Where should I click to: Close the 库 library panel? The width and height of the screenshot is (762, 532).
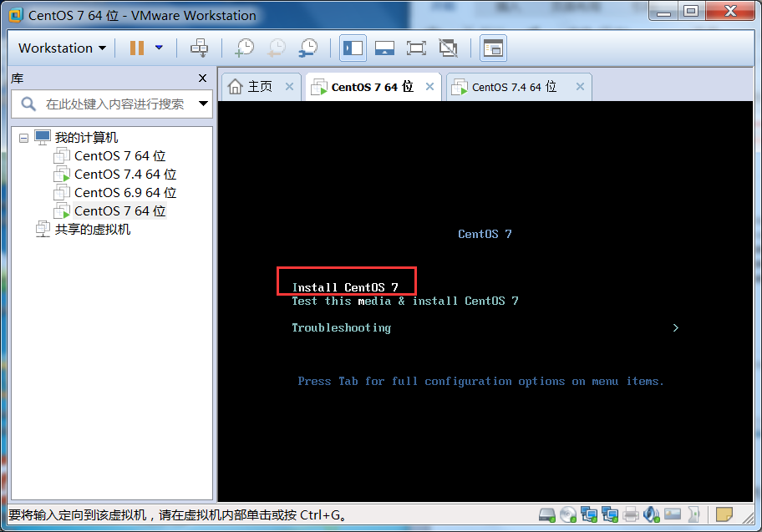203,79
